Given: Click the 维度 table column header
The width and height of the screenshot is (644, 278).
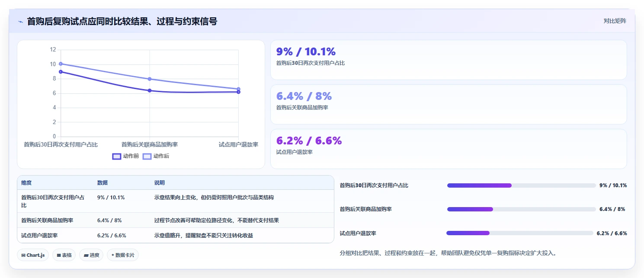Looking at the screenshot, I should [x=26, y=183].
